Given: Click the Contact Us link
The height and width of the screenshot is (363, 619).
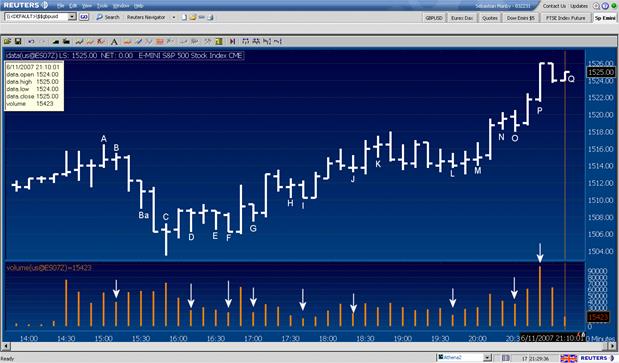Looking at the screenshot, I should pos(554,6).
